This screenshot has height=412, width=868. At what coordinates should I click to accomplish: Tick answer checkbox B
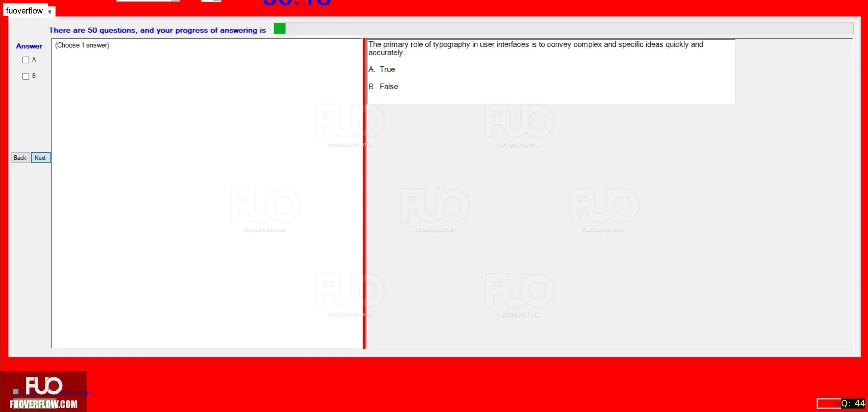tap(26, 76)
